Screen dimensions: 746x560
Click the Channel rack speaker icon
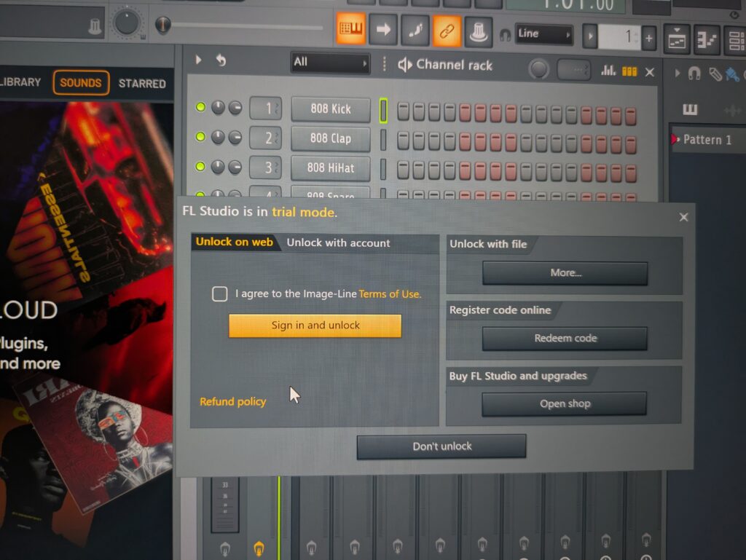click(x=404, y=65)
